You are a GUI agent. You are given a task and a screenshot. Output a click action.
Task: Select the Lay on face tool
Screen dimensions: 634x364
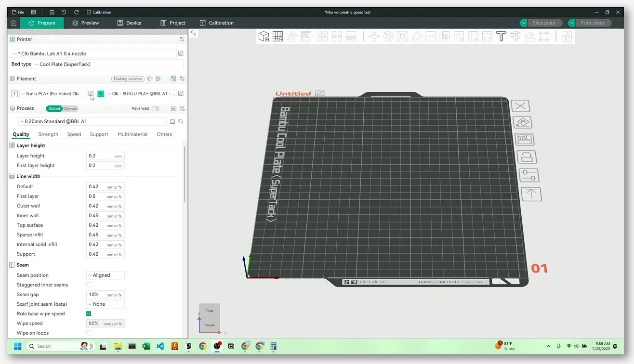click(x=417, y=37)
